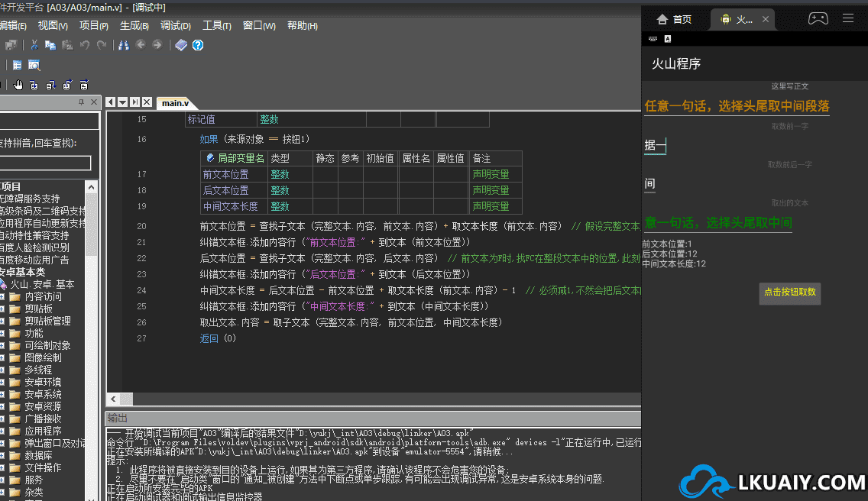Pin the left panel with pushpin

pyautogui.click(x=82, y=102)
